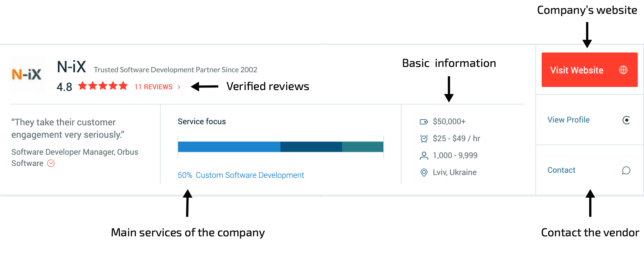Click the N-iX company logo thumbnail
The height and width of the screenshot is (262, 644).
point(27,74)
